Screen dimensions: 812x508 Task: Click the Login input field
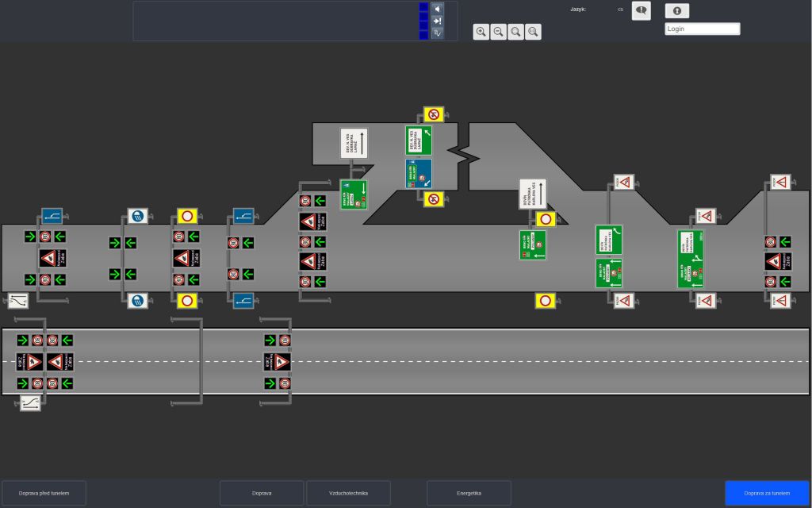point(702,29)
